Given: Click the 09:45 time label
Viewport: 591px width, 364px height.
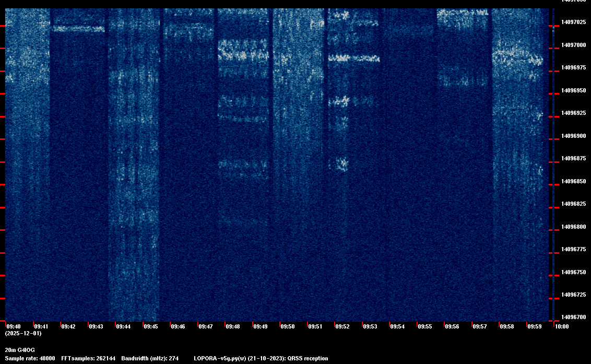Looking at the screenshot, I should (x=151, y=326).
